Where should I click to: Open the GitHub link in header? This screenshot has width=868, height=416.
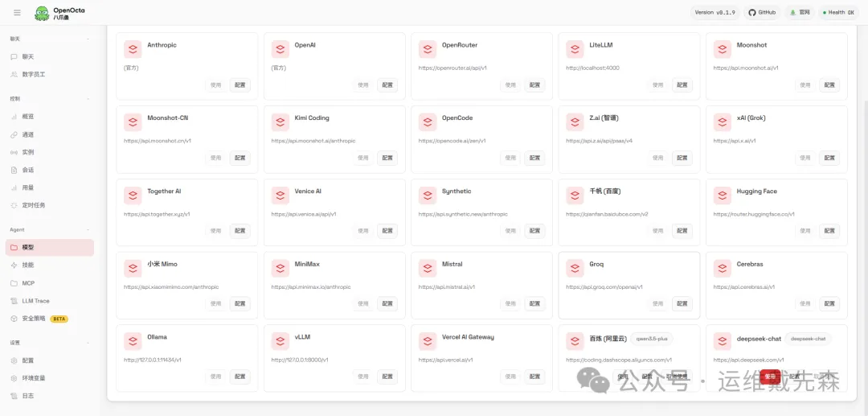762,13
